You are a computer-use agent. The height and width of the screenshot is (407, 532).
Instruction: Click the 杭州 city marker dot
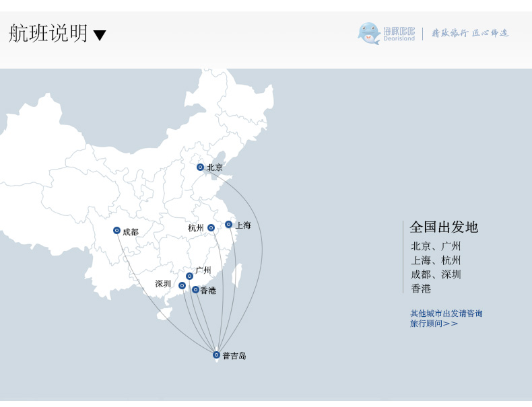tap(211, 228)
